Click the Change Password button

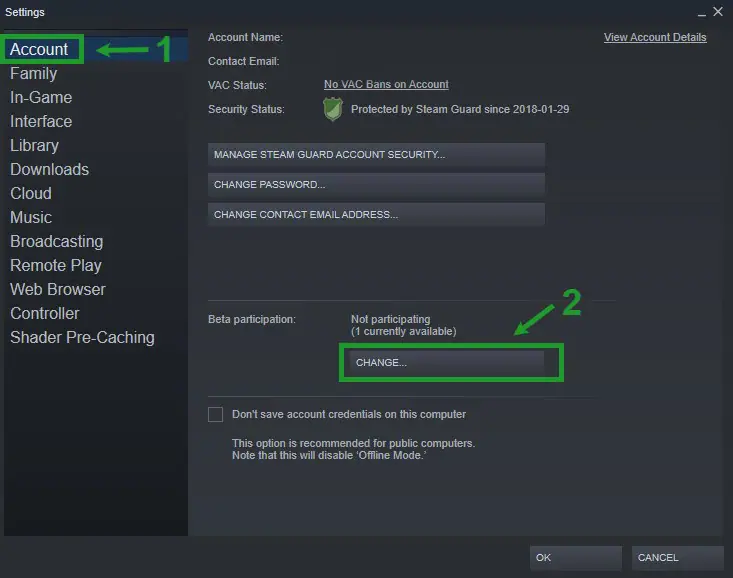click(x=376, y=185)
